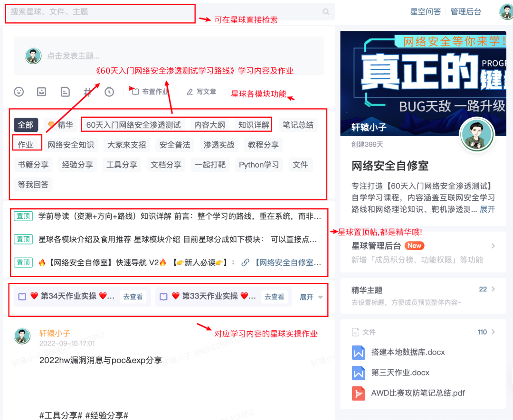Click the 搭建本地数据库.docx Word icon
Viewport: 513px width, 420px height.
359,353
